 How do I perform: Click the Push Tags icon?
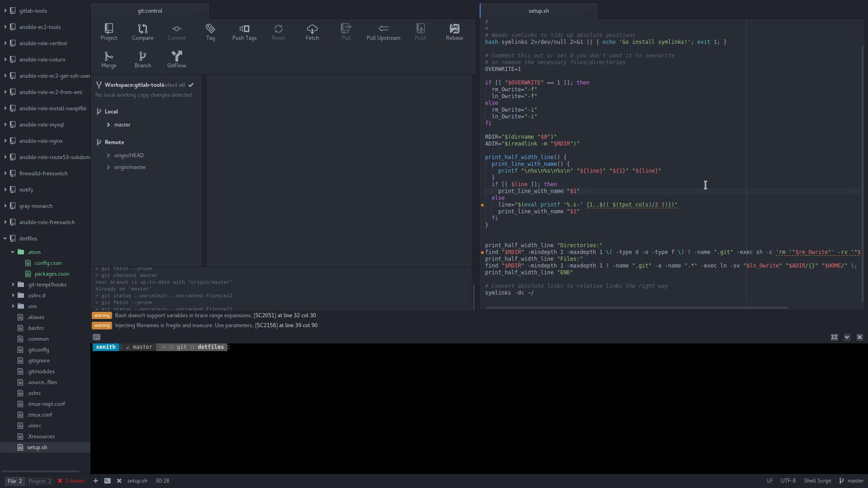[244, 32]
